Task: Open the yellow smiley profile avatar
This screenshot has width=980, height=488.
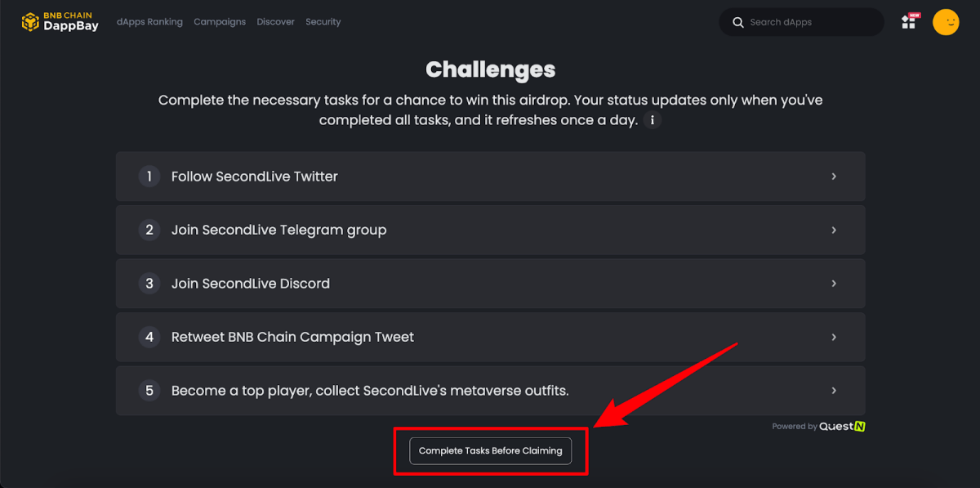Action: point(946,22)
